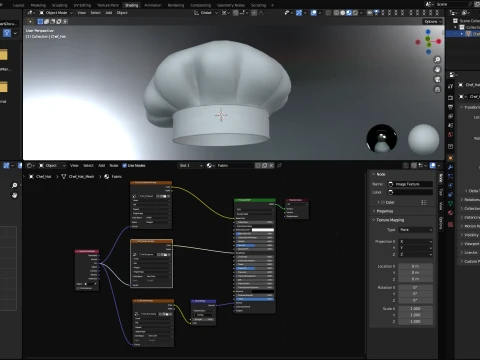Click the node editor zoom magnifier icon
480x360 pixels.
[x=14, y=185]
